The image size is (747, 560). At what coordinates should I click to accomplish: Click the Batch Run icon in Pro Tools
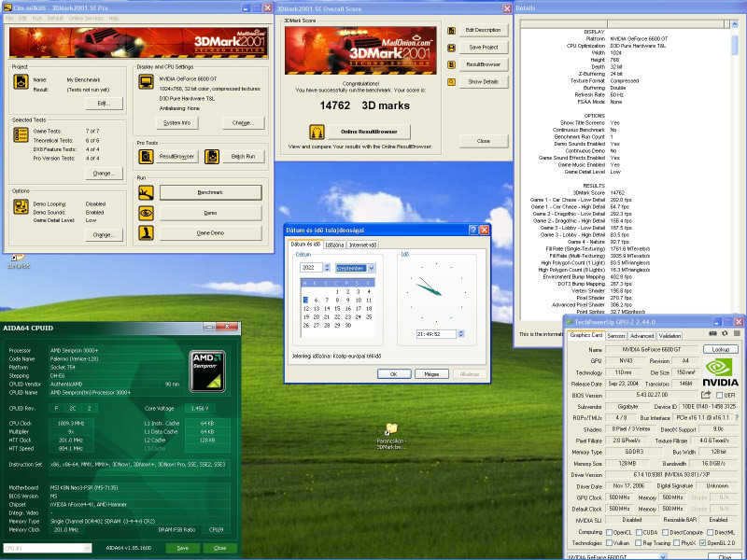(x=212, y=156)
